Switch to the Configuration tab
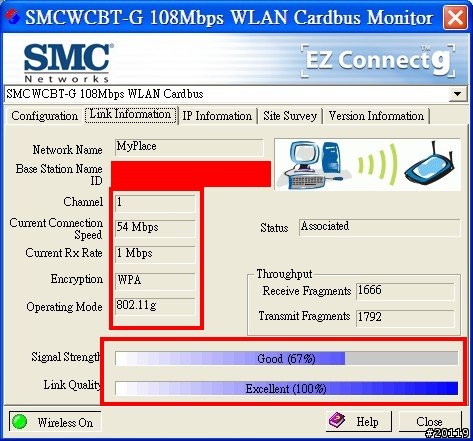The height and width of the screenshot is (441, 473). pyautogui.click(x=44, y=116)
